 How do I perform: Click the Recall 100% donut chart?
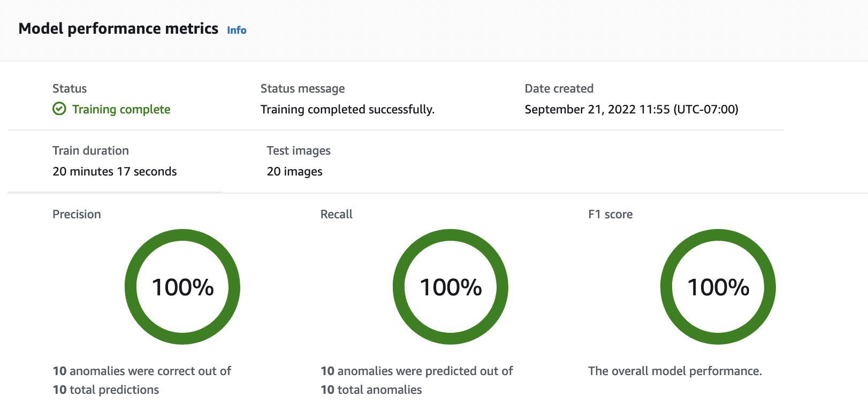(x=451, y=287)
